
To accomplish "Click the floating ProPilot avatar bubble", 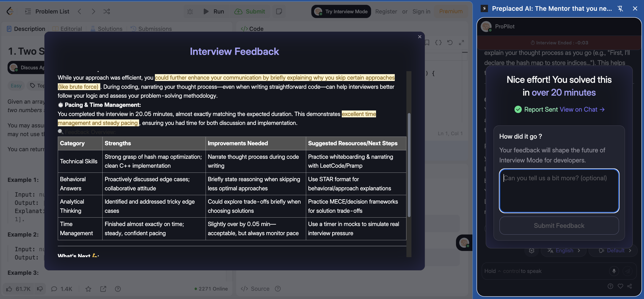I will pyautogui.click(x=464, y=243).
